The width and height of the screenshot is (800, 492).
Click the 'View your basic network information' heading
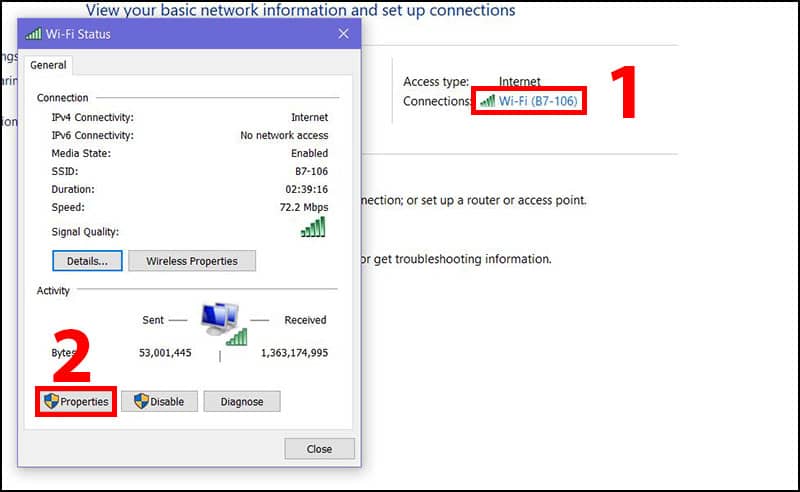pos(300,11)
